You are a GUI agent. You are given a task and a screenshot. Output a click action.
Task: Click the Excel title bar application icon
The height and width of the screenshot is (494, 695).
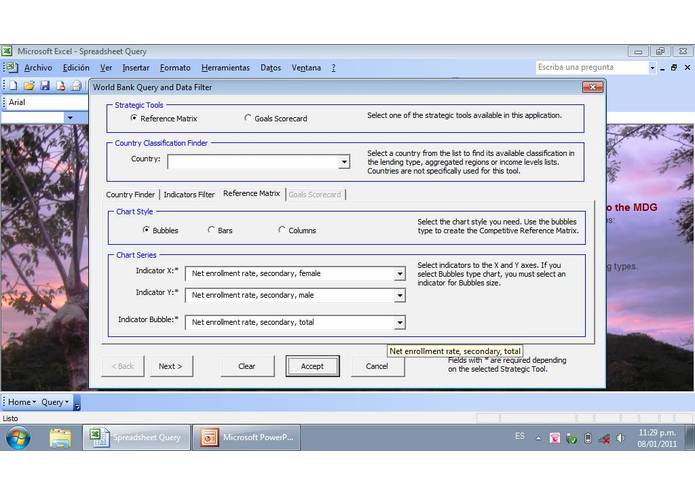click(7, 51)
